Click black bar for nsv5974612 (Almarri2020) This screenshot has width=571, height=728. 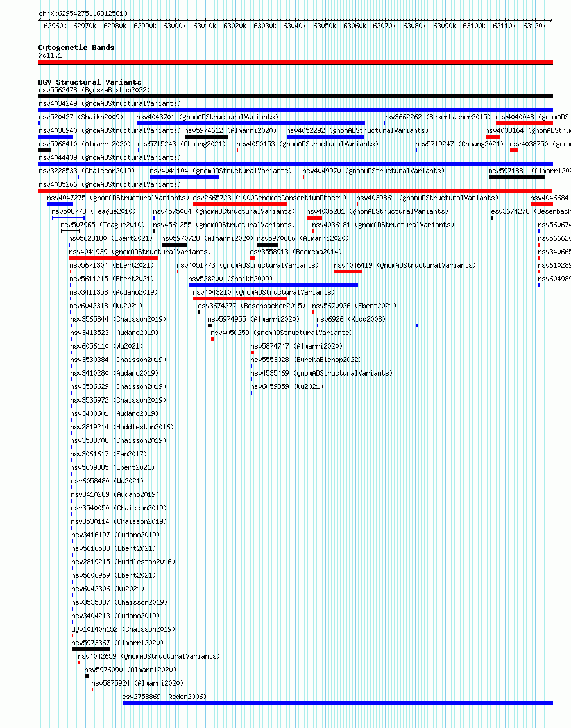pos(206,137)
